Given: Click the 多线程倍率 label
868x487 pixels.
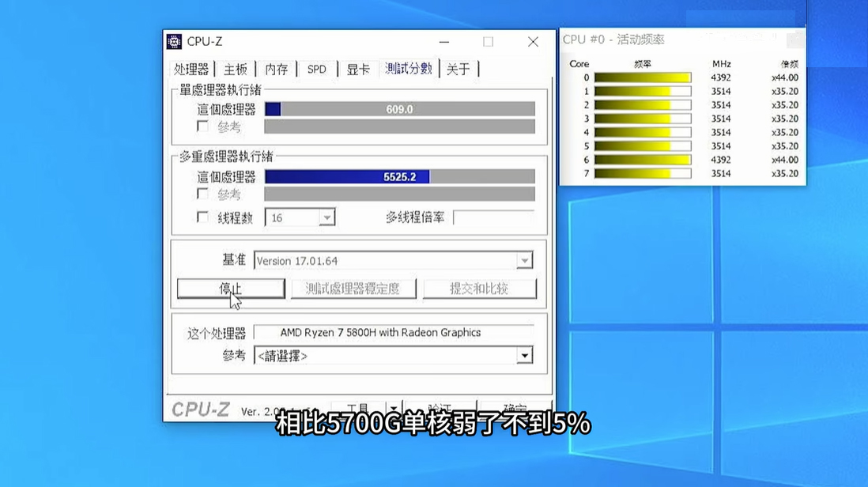Looking at the screenshot, I should coord(415,217).
